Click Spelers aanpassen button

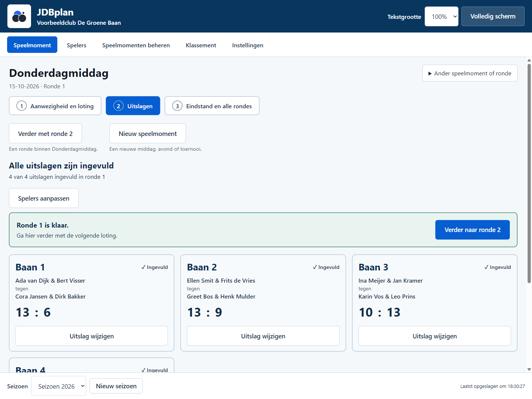click(x=44, y=198)
